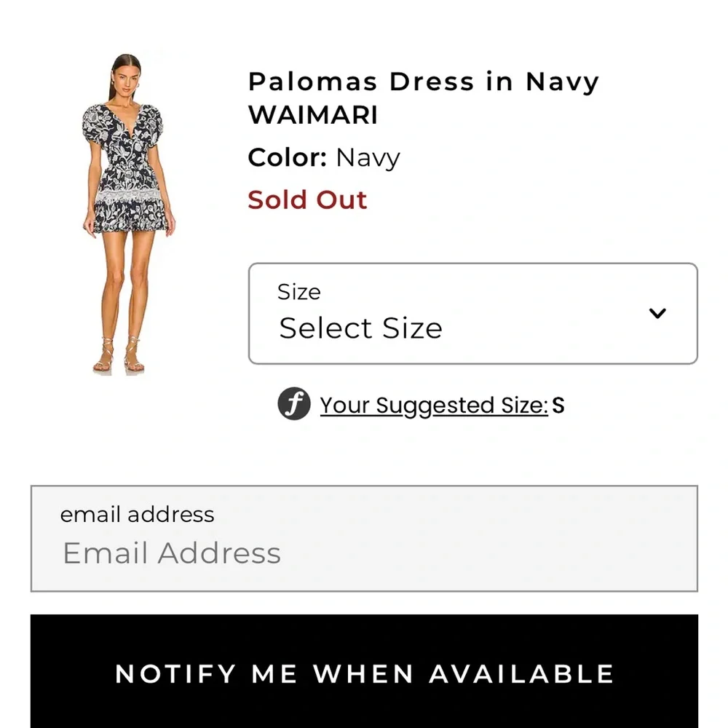728x728 pixels.
Task: Click the Sold Out status label
Action: coord(307,199)
